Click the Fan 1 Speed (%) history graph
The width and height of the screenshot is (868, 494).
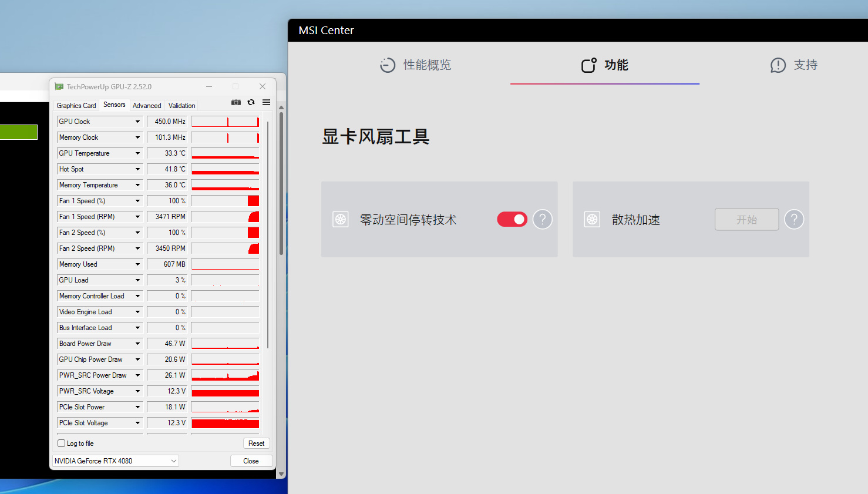[x=225, y=201]
